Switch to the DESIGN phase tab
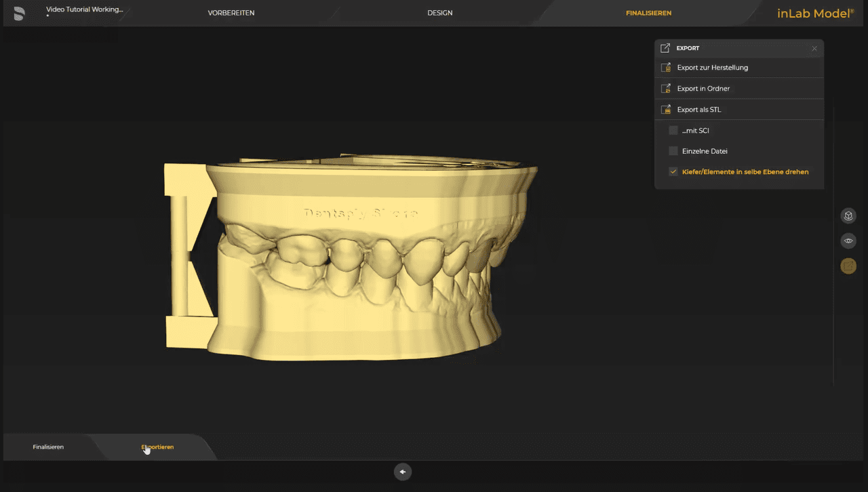This screenshot has height=492, width=868. (x=439, y=12)
